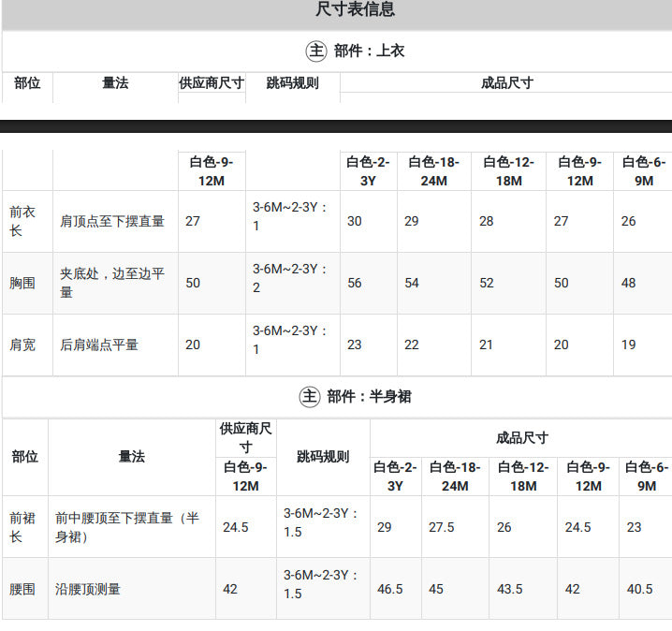Screen dimensions: 672x631
Task: Select the 部位 header in the 上衣 table
Action: coord(27,82)
